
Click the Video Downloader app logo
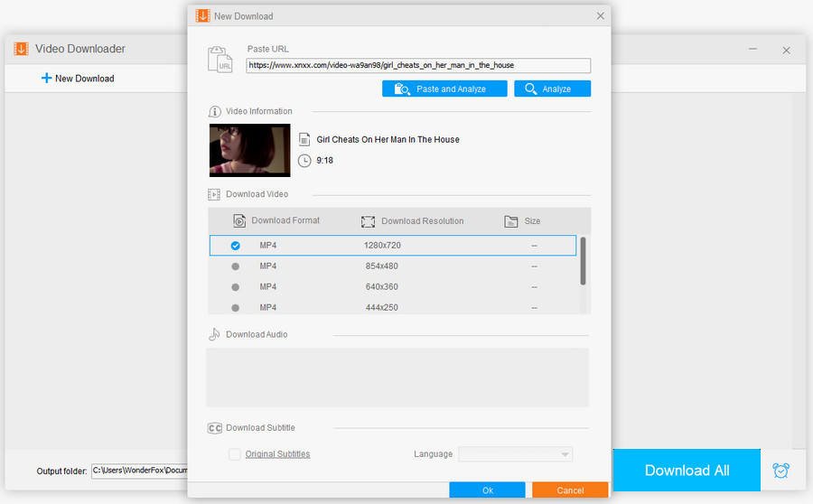tap(21, 49)
